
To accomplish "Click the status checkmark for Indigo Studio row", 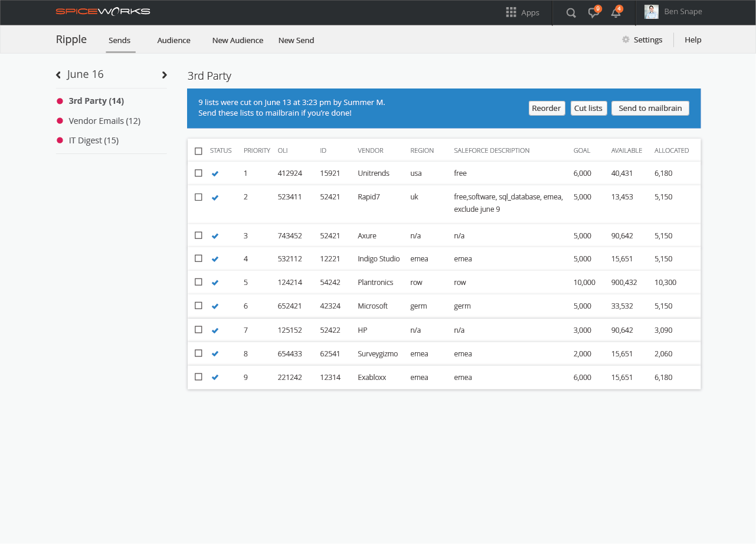I will pos(215,259).
